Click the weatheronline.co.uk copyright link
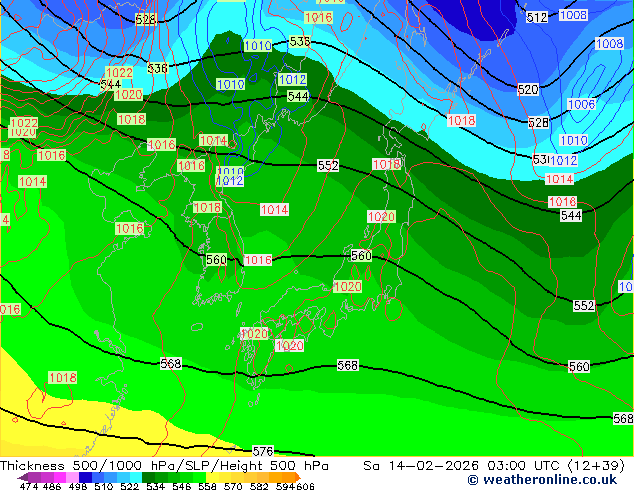634x490 pixels. [542, 480]
